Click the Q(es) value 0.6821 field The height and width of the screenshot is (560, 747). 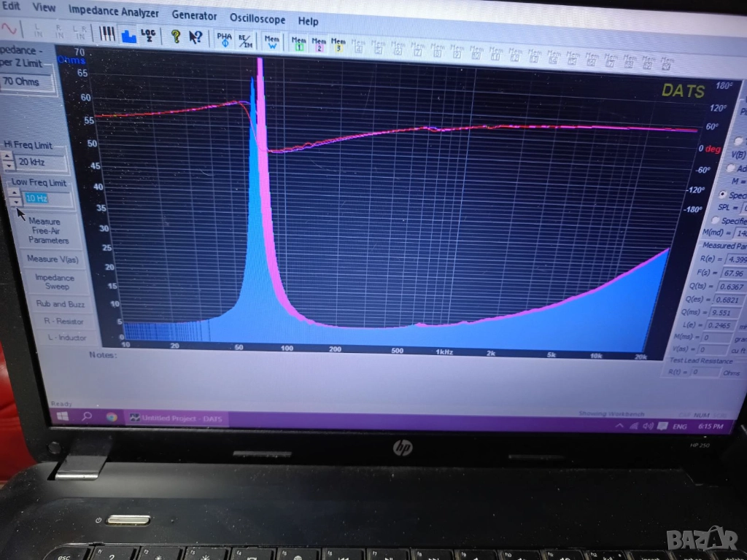[x=727, y=300]
